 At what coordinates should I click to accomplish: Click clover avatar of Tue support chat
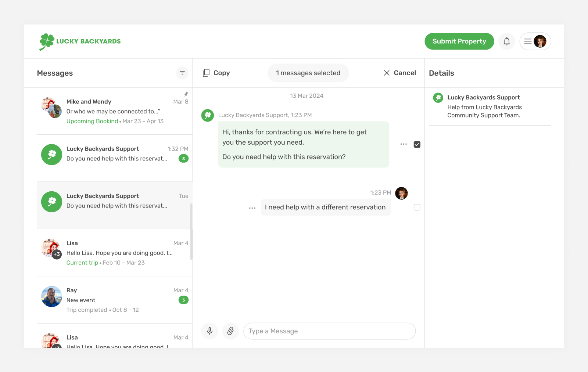coord(52,202)
